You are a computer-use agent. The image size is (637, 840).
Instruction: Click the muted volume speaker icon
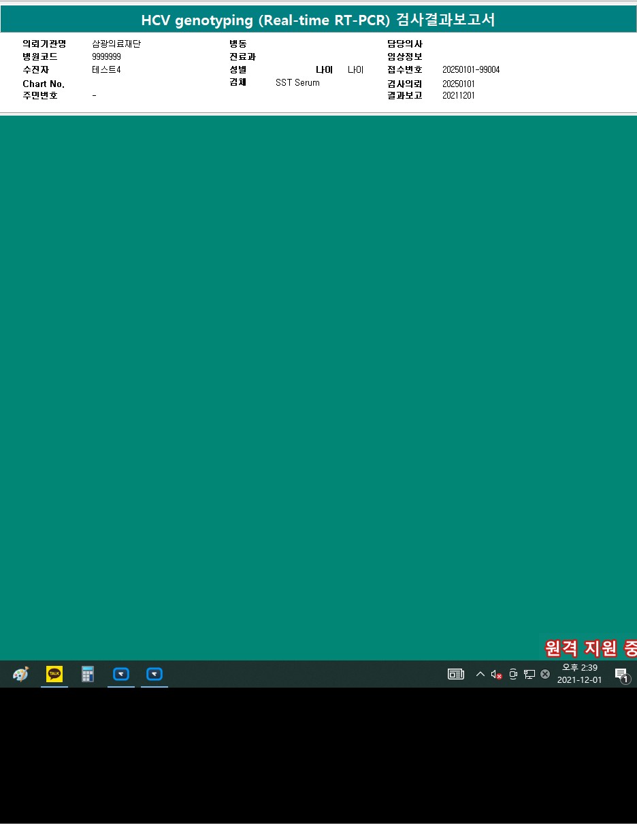pyautogui.click(x=496, y=675)
